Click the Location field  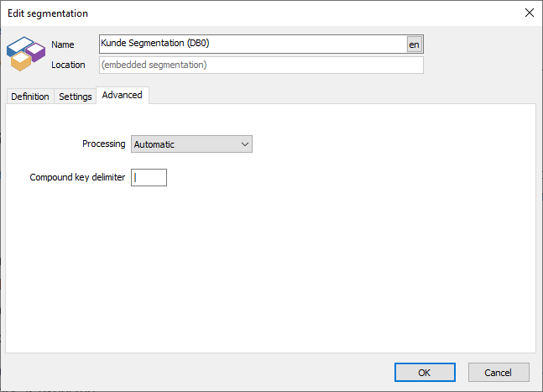(261, 65)
